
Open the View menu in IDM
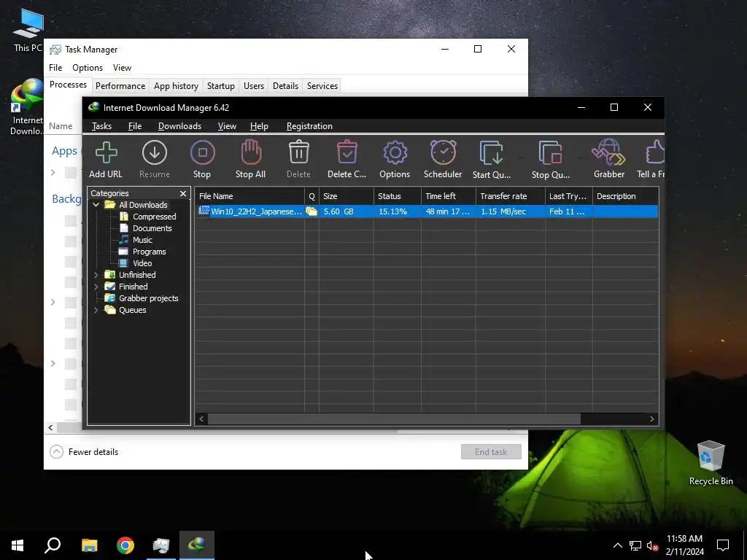click(x=227, y=126)
